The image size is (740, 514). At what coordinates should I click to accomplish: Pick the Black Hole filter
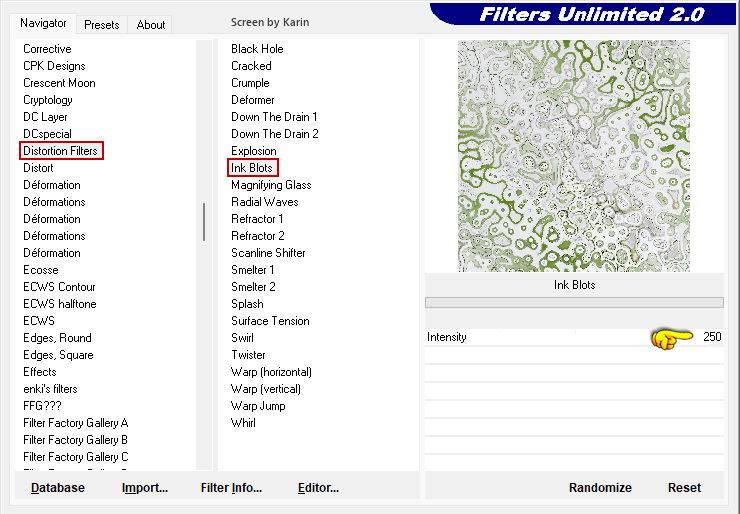pyautogui.click(x=257, y=49)
